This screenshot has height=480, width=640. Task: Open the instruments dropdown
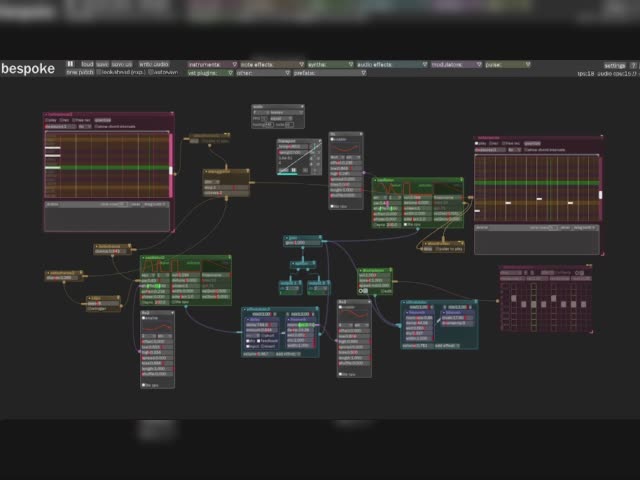(x=212, y=64)
